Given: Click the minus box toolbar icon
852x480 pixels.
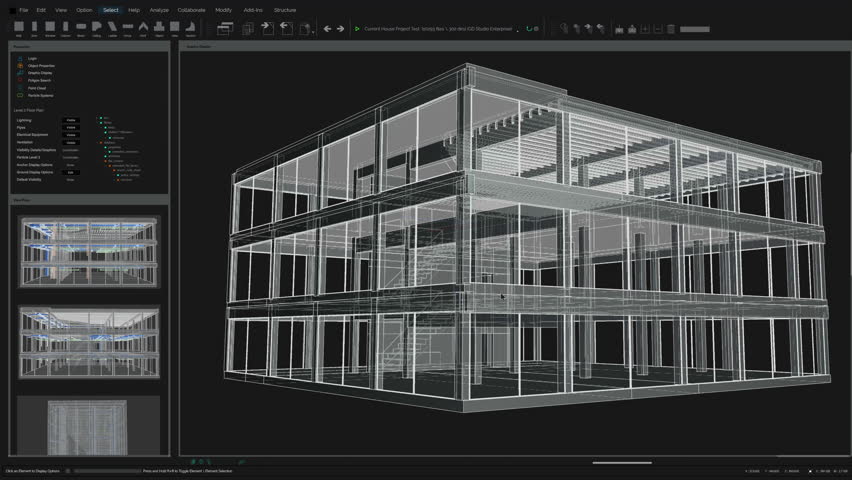Looking at the screenshot, I should (x=658, y=29).
